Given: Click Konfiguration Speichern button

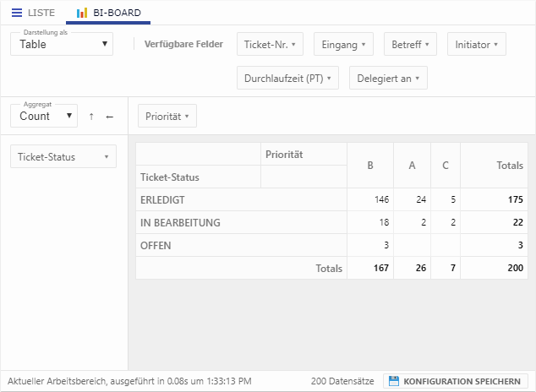Looking at the screenshot, I should (x=456, y=381).
